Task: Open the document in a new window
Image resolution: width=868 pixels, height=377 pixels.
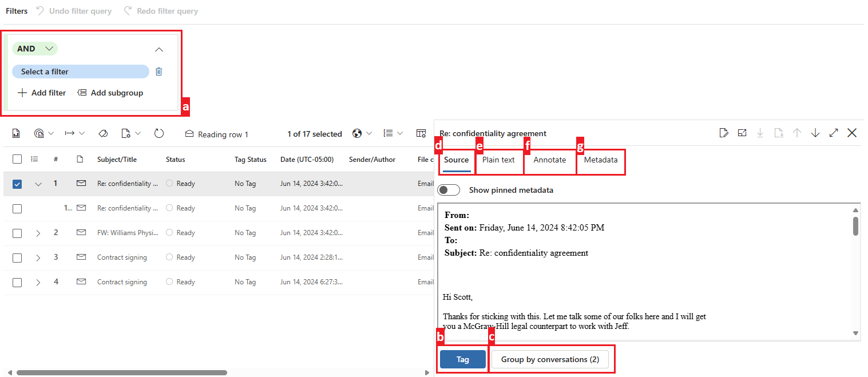Action: (742, 132)
